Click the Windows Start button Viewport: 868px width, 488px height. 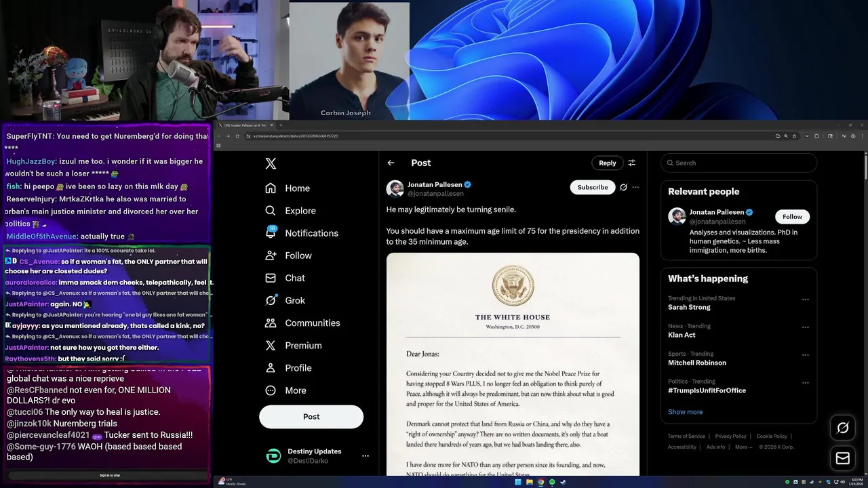point(518,483)
